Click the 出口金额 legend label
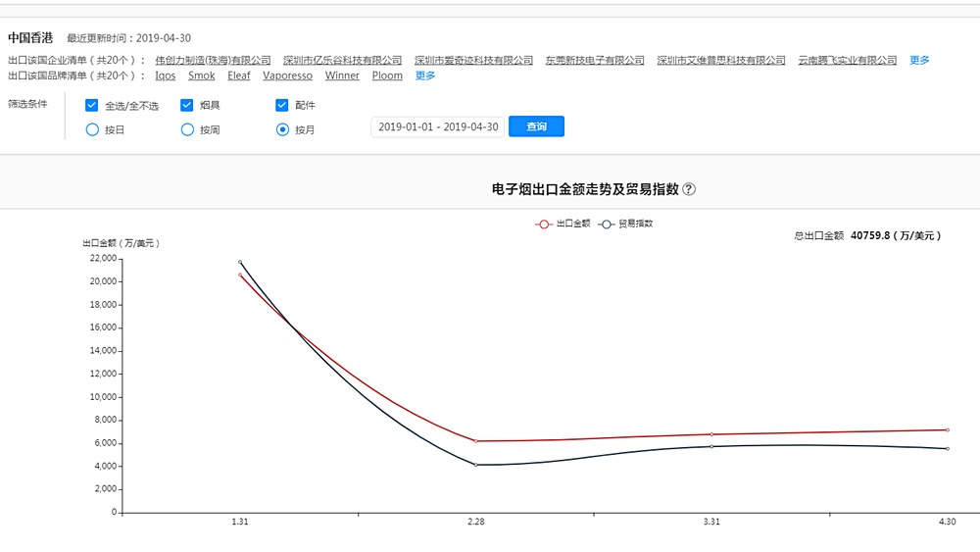 pos(573,224)
